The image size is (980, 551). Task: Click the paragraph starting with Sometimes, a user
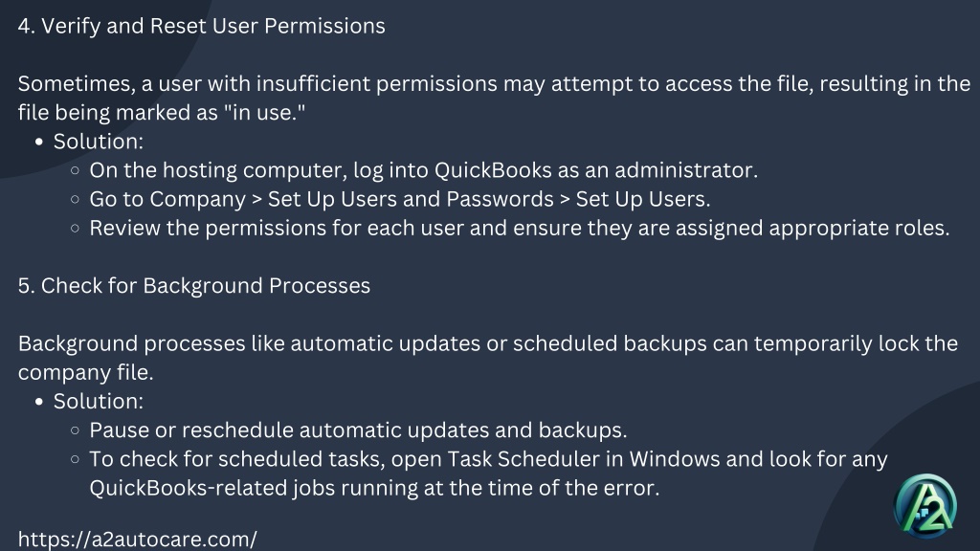494,99
